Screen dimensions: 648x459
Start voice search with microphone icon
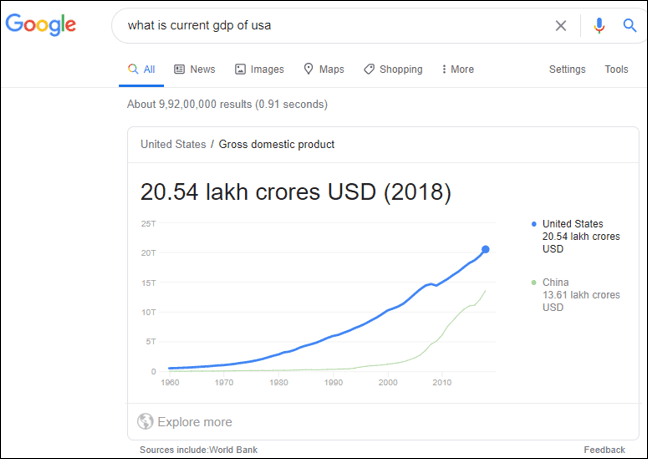click(x=599, y=26)
